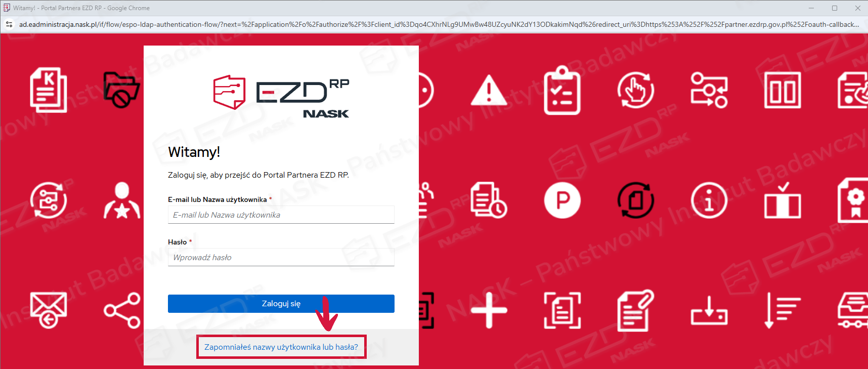This screenshot has height=369, width=868.
Task: Click the information circle icon
Action: [709, 200]
